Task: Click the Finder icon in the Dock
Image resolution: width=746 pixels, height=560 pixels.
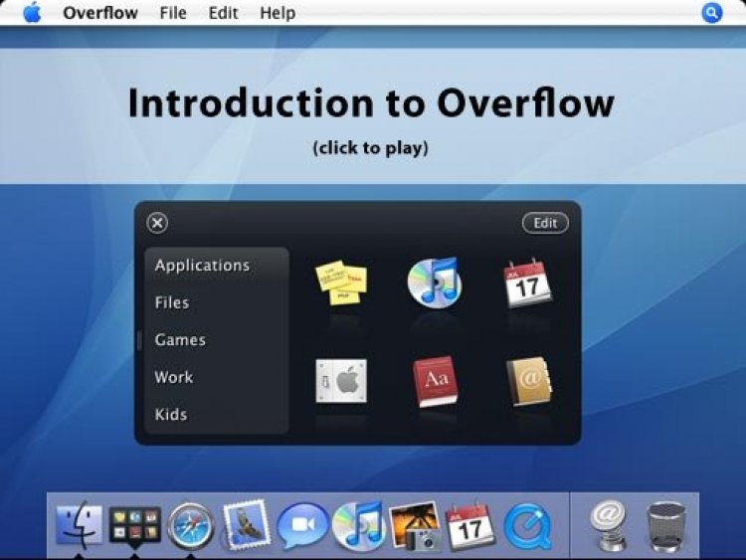Action: [x=79, y=525]
